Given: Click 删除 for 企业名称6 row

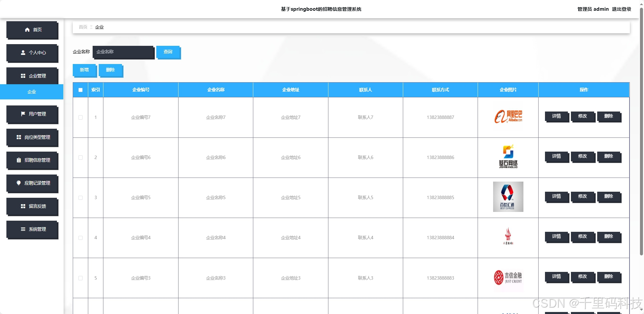Looking at the screenshot, I should [609, 157].
